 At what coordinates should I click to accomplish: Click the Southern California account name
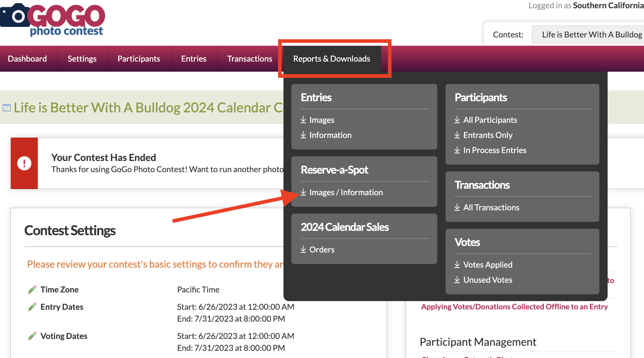(x=608, y=5)
